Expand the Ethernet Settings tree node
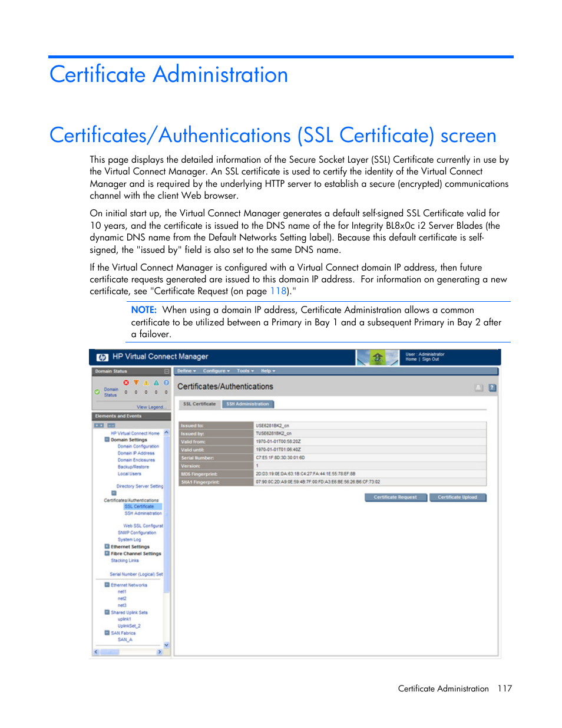Image resolution: width=562 pixels, height=728 pixels. click(x=107, y=546)
